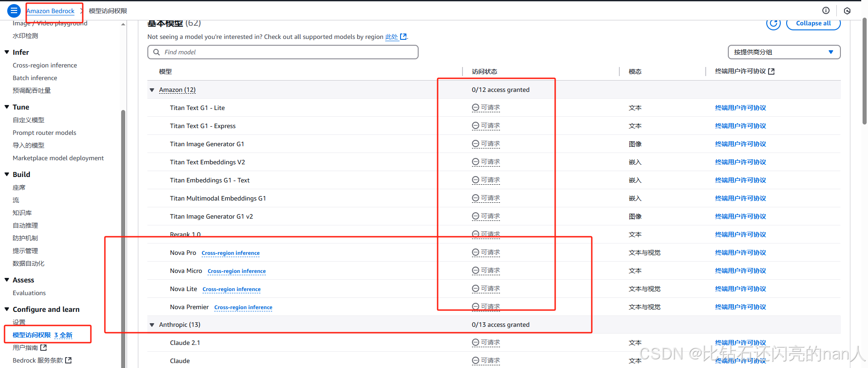Image resolution: width=868 pixels, height=368 pixels.
Task: Click the refresh models button
Action: pos(774,23)
